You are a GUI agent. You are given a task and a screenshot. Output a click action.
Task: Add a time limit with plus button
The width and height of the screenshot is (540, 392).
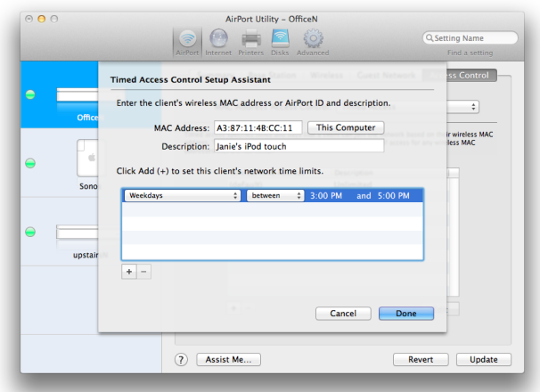pyautogui.click(x=129, y=272)
